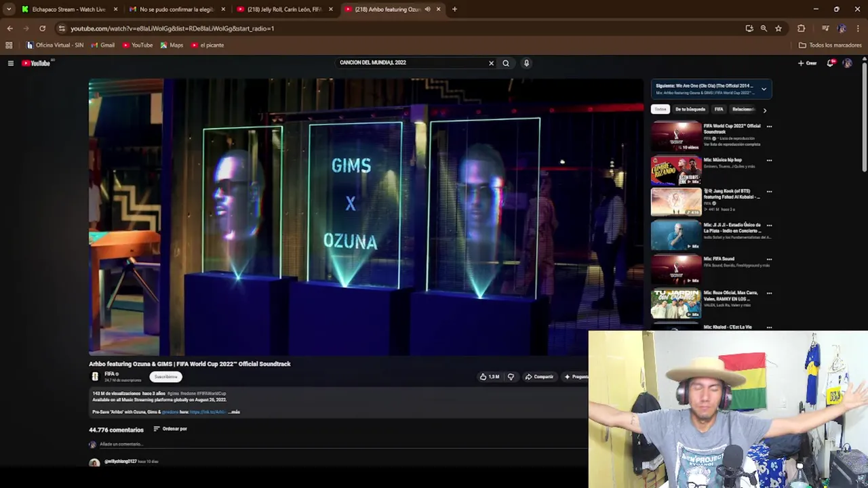View site information icon in address bar
868x488 pixels.
pos(62,28)
